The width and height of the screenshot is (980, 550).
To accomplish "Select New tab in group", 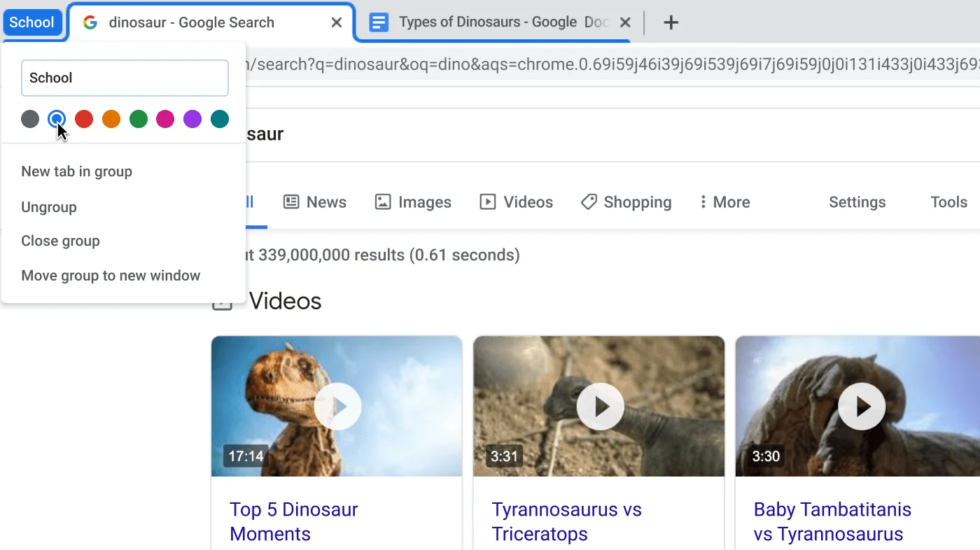I will (76, 171).
